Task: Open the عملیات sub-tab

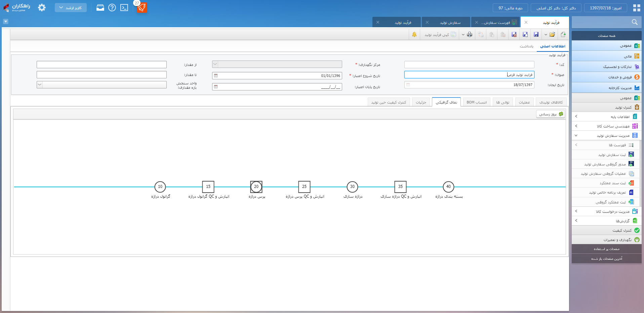Action: [524, 102]
